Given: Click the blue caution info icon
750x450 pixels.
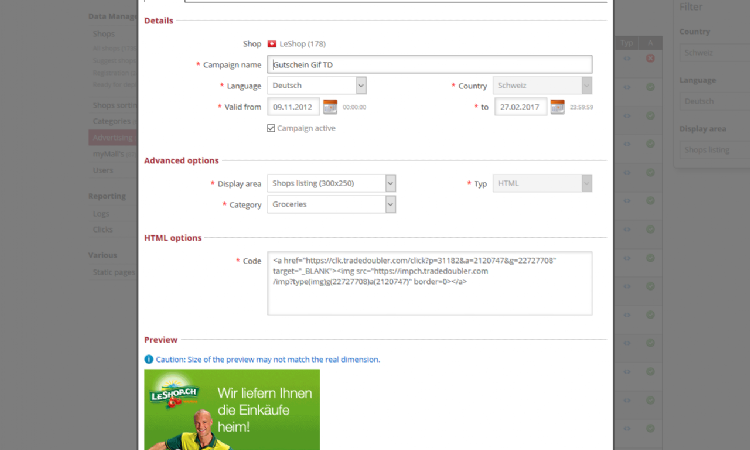Looking at the screenshot, I should (149, 359).
